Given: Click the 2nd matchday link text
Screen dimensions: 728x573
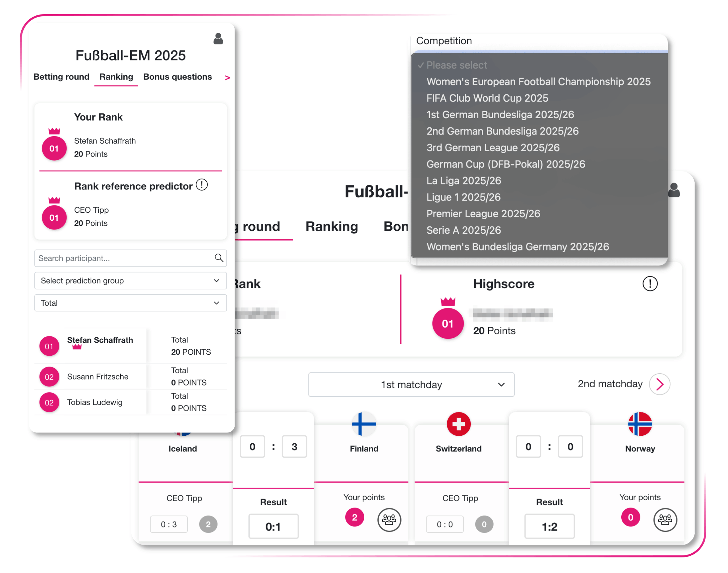Looking at the screenshot, I should click(610, 384).
